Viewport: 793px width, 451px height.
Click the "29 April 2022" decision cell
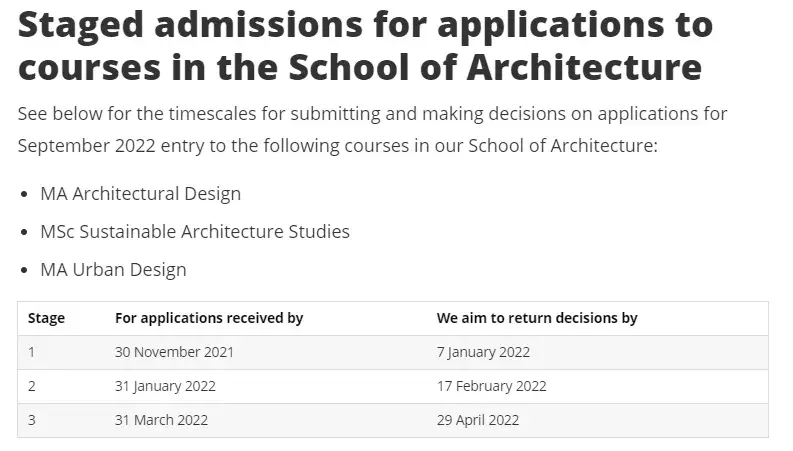pos(478,420)
